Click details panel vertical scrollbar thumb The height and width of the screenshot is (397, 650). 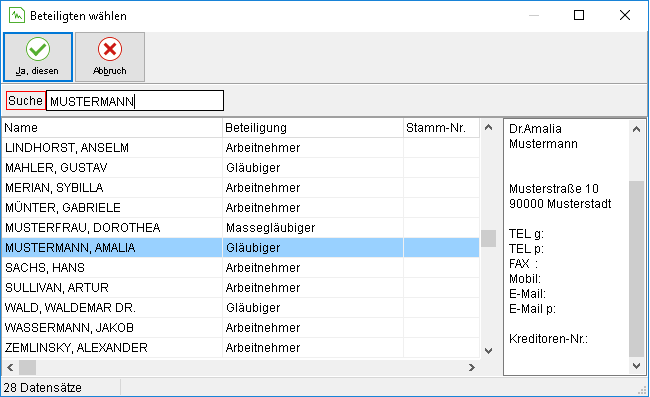(x=636, y=269)
